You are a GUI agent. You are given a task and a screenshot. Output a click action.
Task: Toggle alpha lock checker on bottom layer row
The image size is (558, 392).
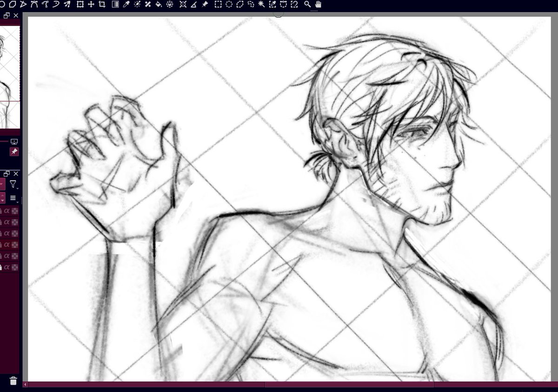click(x=15, y=267)
